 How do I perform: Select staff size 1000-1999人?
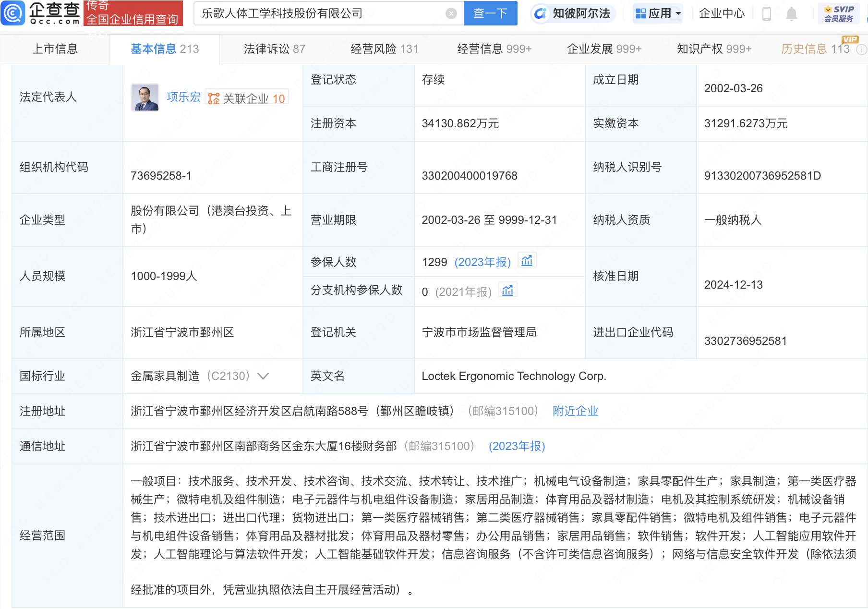(164, 276)
